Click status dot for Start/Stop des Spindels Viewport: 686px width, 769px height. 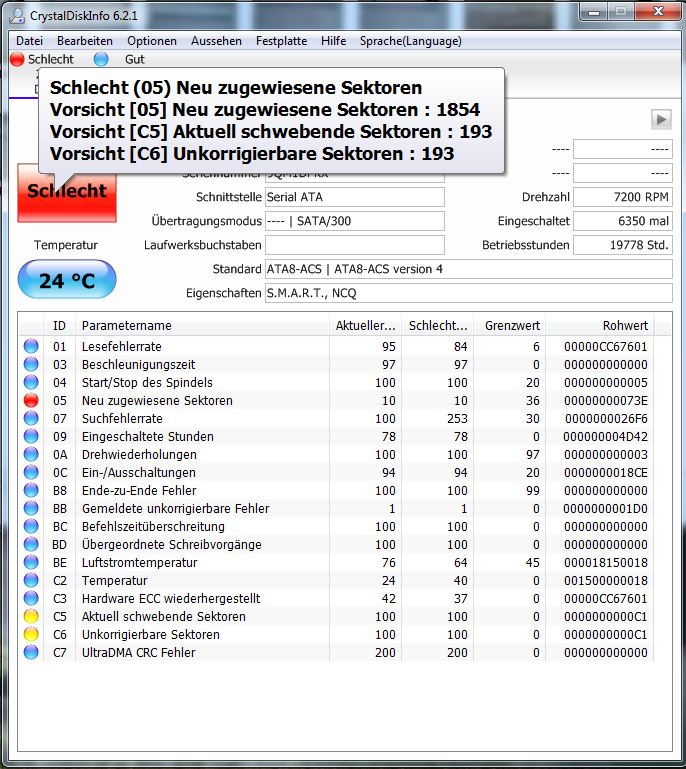coord(31,383)
